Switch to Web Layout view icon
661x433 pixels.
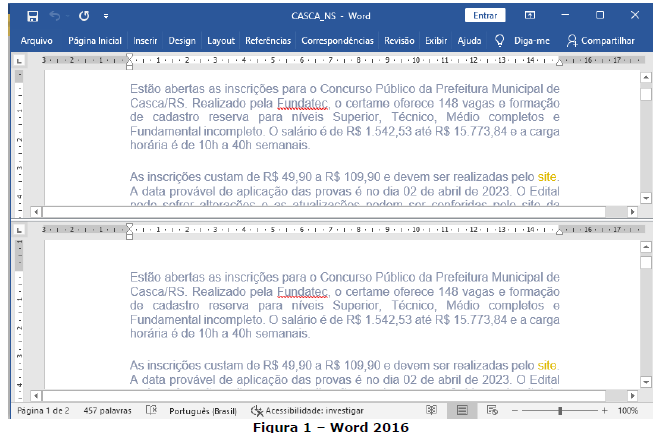pyautogui.click(x=492, y=410)
